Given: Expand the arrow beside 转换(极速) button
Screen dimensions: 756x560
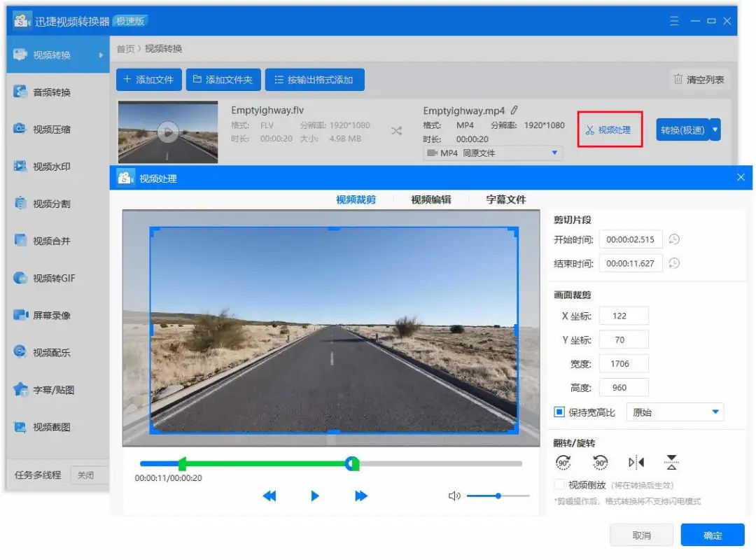Looking at the screenshot, I should pos(715,129).
